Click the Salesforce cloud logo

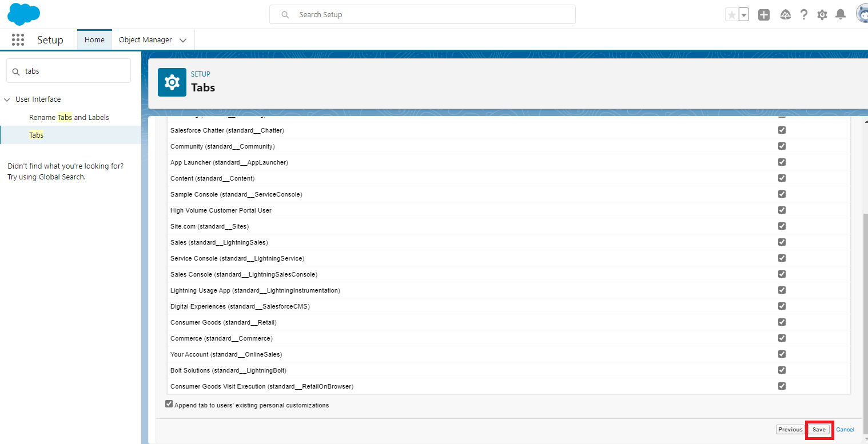pos(23,14)
